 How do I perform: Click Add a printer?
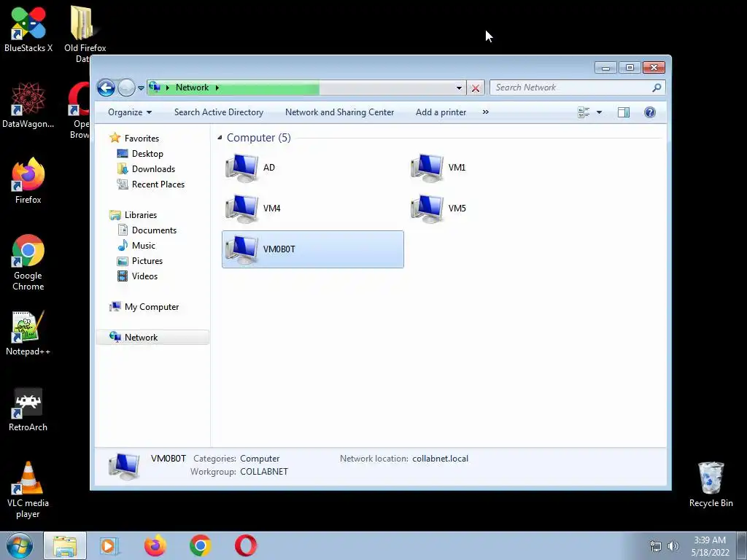pos(441,112)
